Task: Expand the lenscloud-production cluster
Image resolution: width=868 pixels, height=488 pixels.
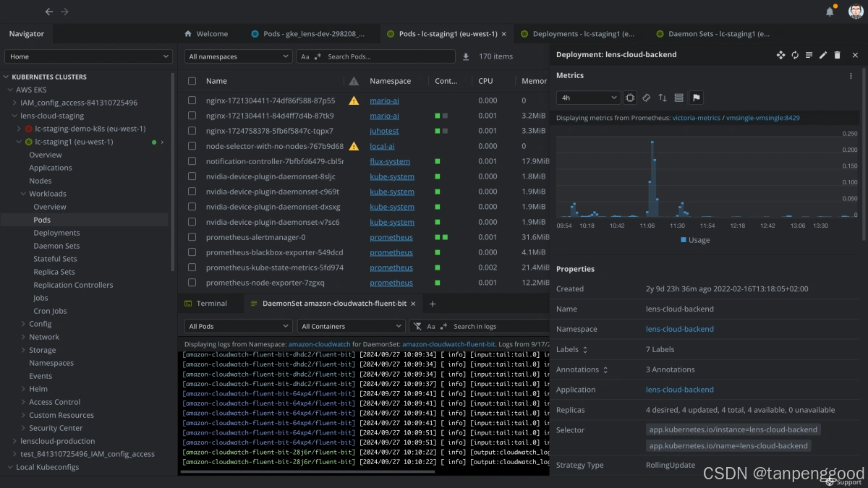Action: [15, 441]
